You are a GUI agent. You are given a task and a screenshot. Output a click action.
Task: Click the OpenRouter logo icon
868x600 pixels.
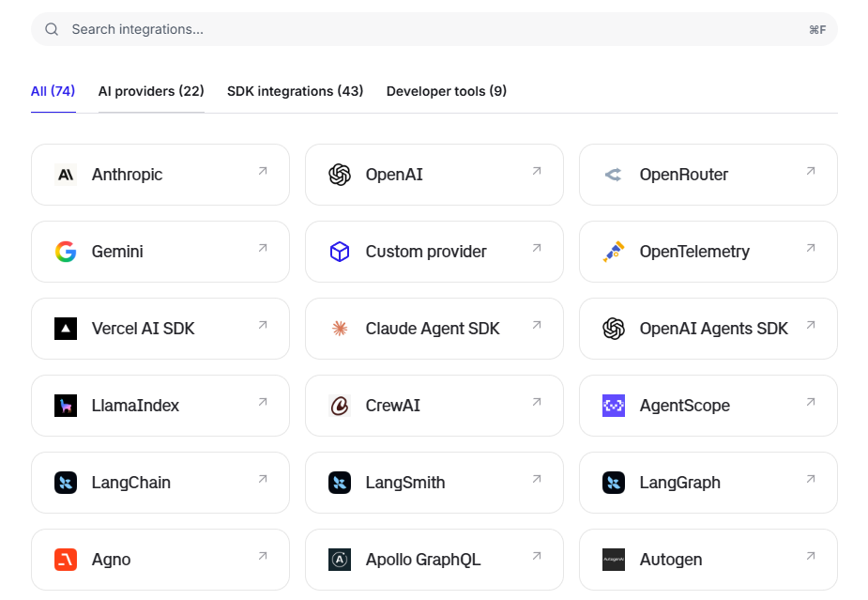coord(614,175)
